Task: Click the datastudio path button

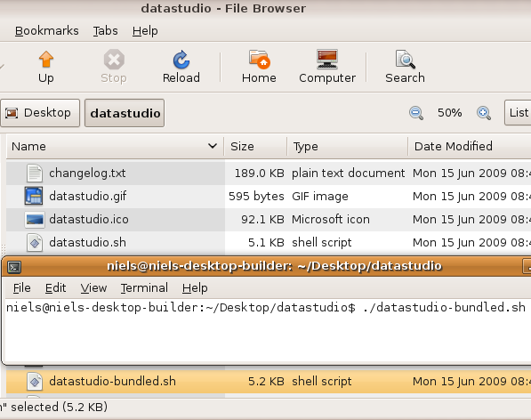Action: (125, 113)
